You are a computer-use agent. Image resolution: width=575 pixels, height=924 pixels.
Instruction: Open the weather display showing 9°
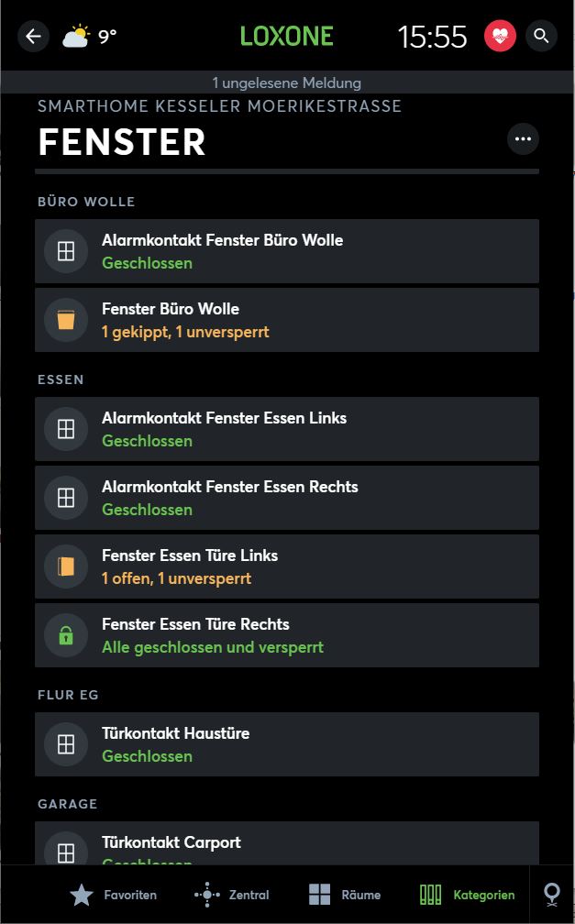click(x=89, y=37)
